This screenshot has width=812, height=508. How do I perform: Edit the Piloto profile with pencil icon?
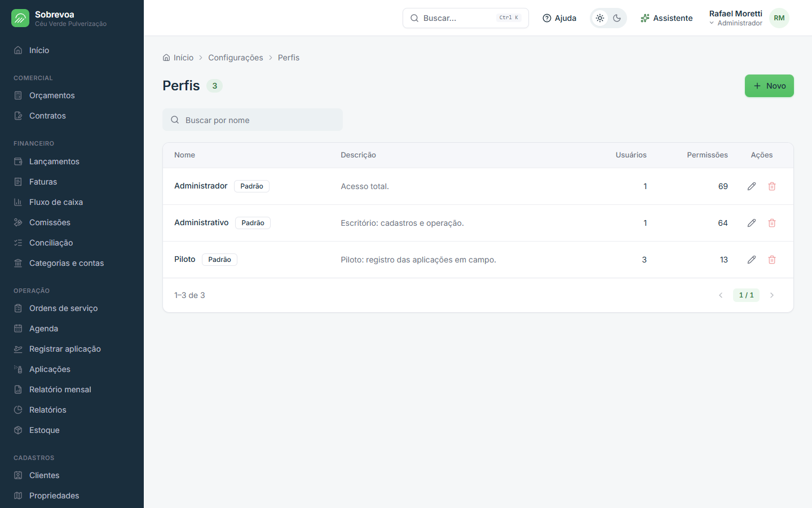click(x=752, y=260)
